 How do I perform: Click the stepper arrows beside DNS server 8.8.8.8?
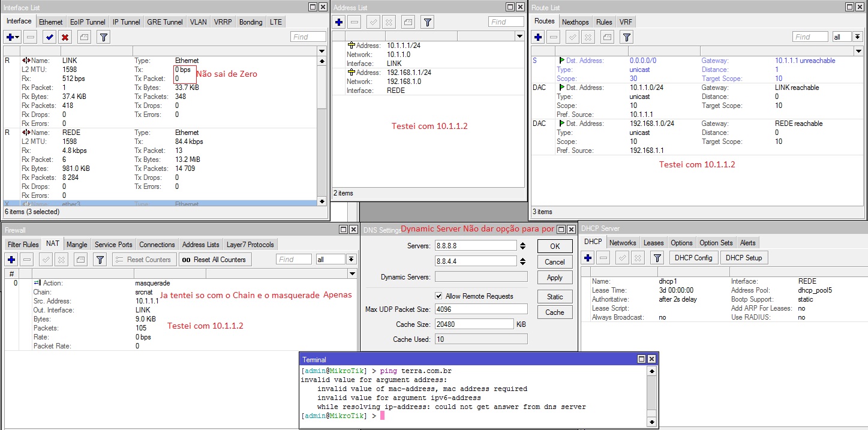(522, 246)
